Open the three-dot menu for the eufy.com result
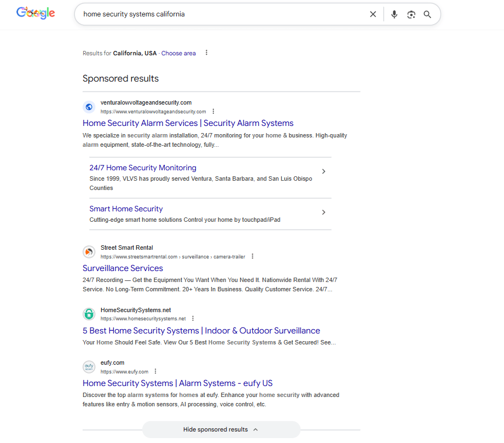The height and width of the screenshot is (443, 504). click(x=155, y=371)
